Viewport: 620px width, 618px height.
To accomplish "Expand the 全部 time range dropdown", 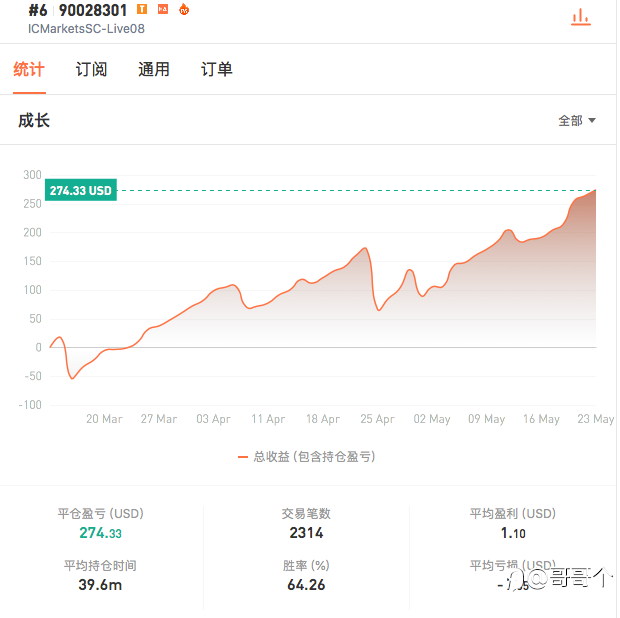I will pyautogui.click(x=577, y=120).
